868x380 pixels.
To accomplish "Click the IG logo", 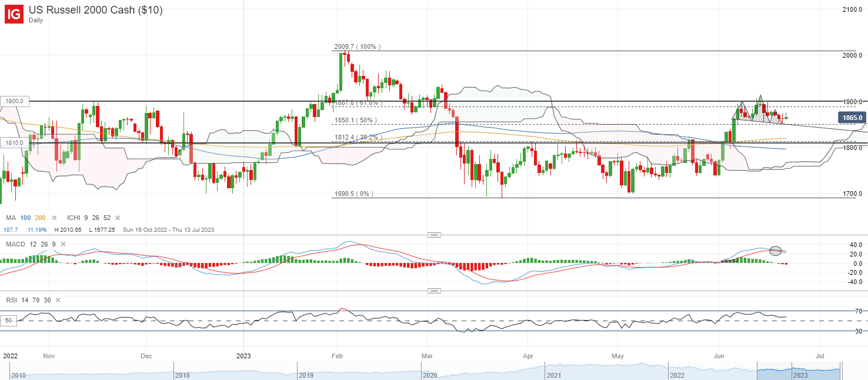I will pyautogui.click(x=14, y=14).
